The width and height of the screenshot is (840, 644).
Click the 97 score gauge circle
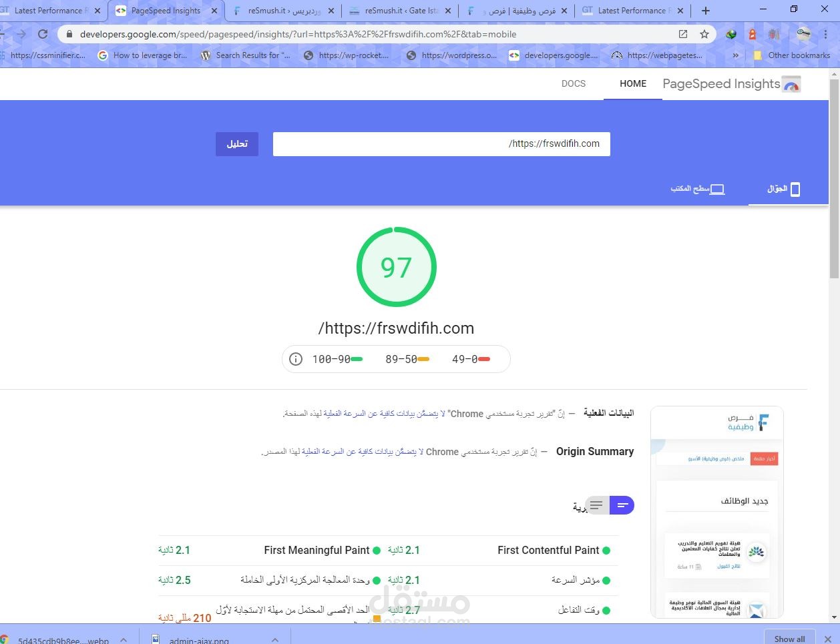[x=397, y=267]
